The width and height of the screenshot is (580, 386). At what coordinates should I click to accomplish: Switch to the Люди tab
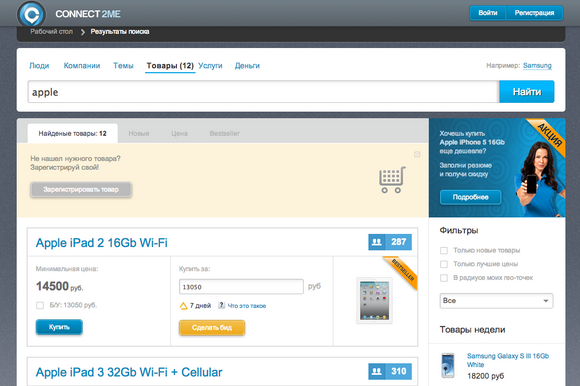pos(39,66)
